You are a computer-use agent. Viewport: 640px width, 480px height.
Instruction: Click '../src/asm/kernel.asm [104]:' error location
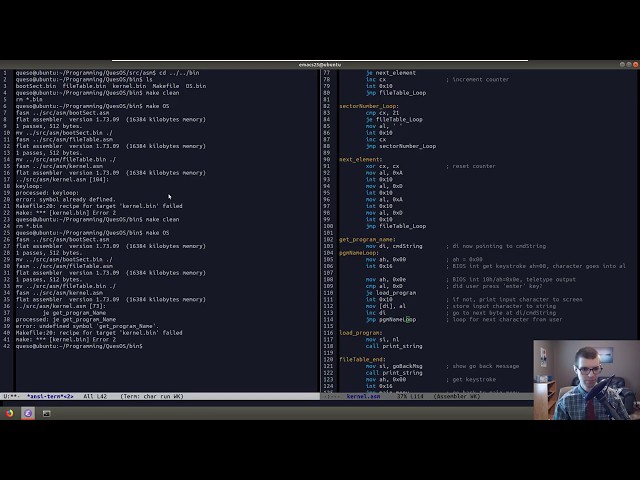tap(62, 180)
